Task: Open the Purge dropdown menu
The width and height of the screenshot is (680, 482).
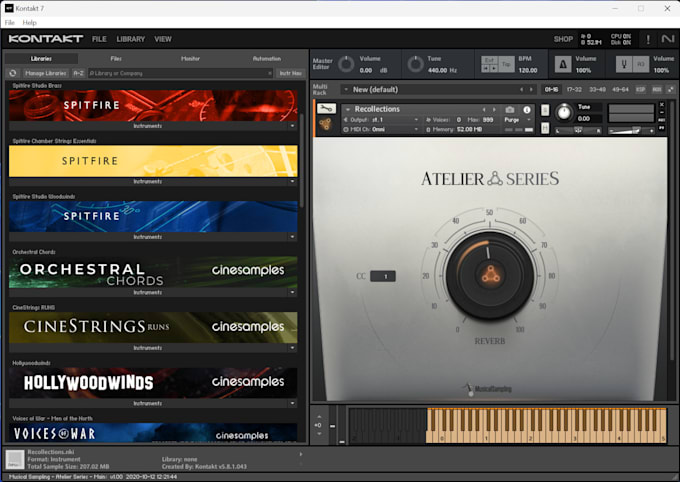Action: pyautogui.click(x=518, y=120)
